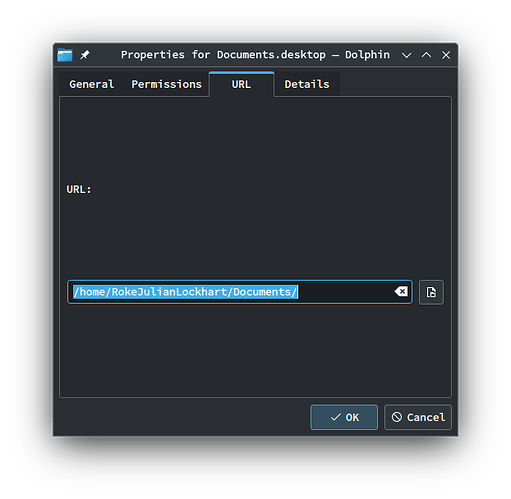
Task: Click the "URL:" label
Action: point(79,189)
